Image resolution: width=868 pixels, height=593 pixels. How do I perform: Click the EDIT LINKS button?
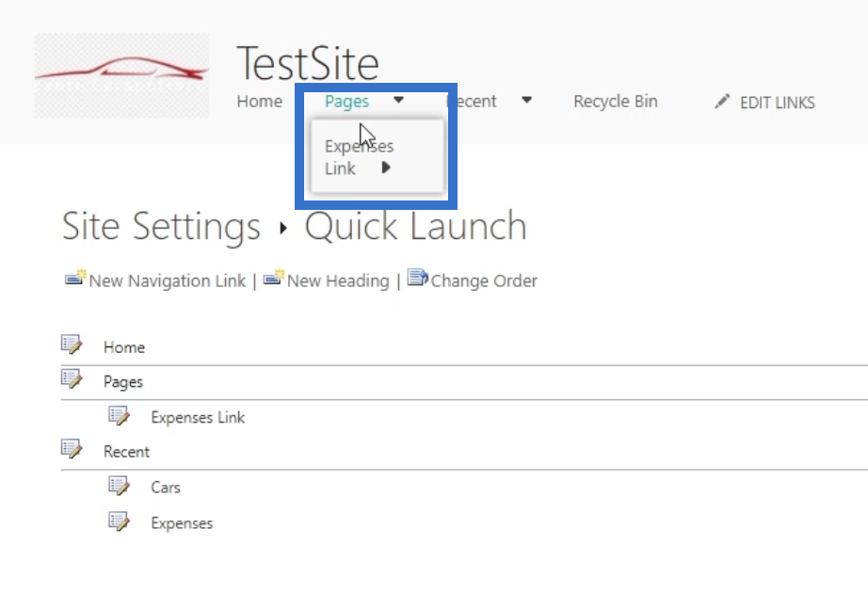coord(778,103)
